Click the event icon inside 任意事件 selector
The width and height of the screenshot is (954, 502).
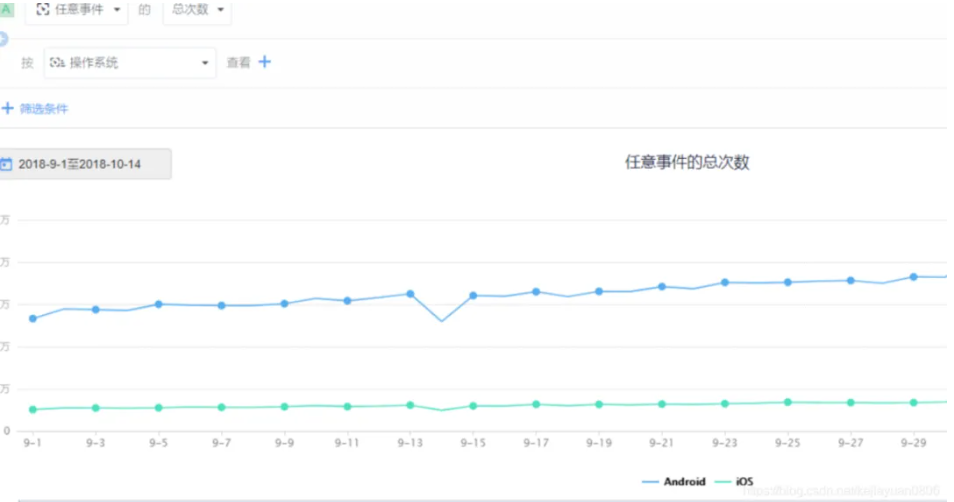pos(44,9)
